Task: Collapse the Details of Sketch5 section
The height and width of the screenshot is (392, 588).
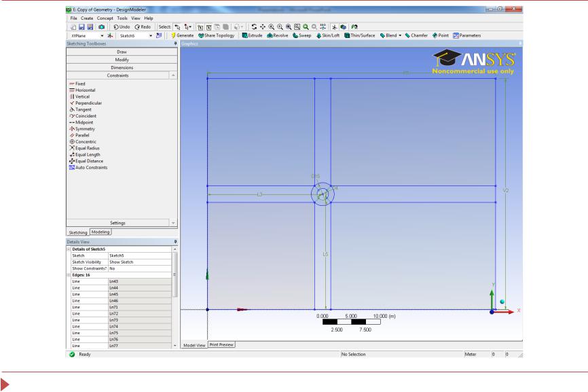Action: [x=69, y=249]
